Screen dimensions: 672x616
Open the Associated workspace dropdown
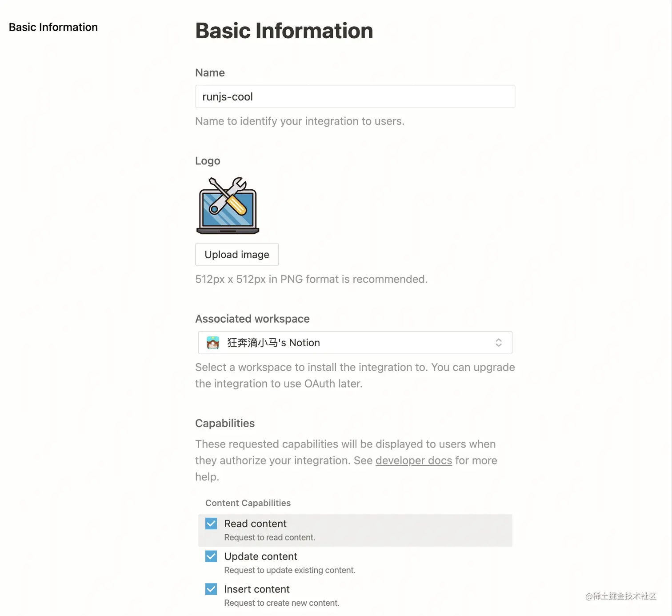coord(355,343)
